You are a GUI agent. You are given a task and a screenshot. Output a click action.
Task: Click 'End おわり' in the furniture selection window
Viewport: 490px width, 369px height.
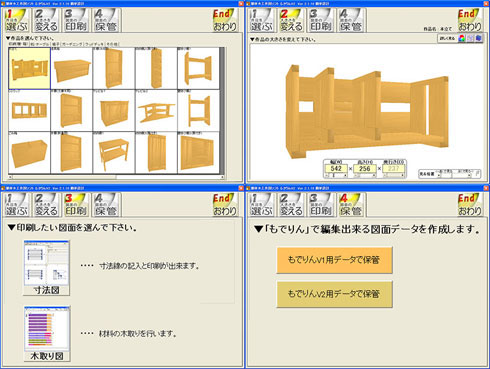[x=225, y=20]
